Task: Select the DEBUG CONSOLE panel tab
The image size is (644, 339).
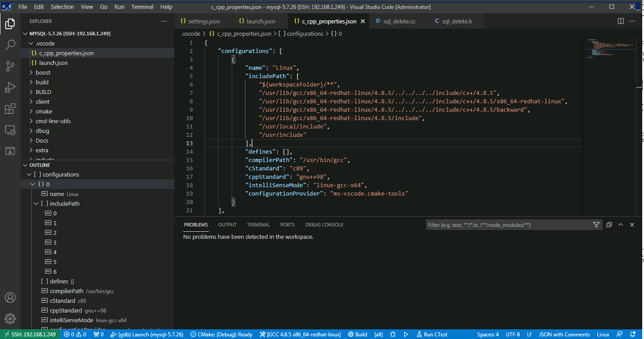Action: click(324, 225)
